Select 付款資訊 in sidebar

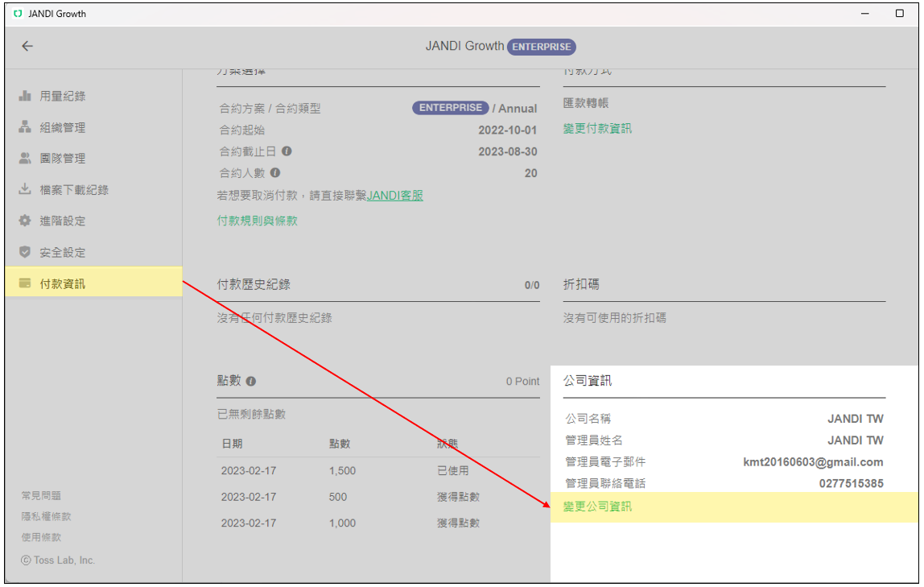click(93, 281)
